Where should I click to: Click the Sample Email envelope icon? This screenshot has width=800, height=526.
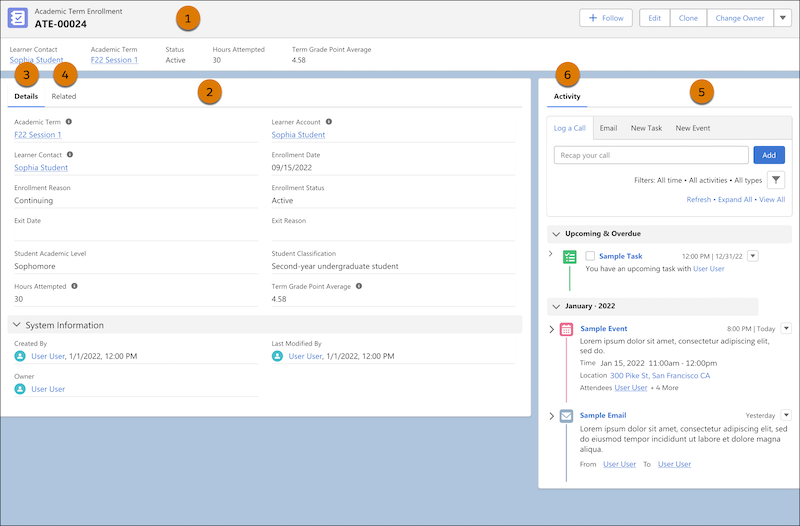click(x=567, y=416)
